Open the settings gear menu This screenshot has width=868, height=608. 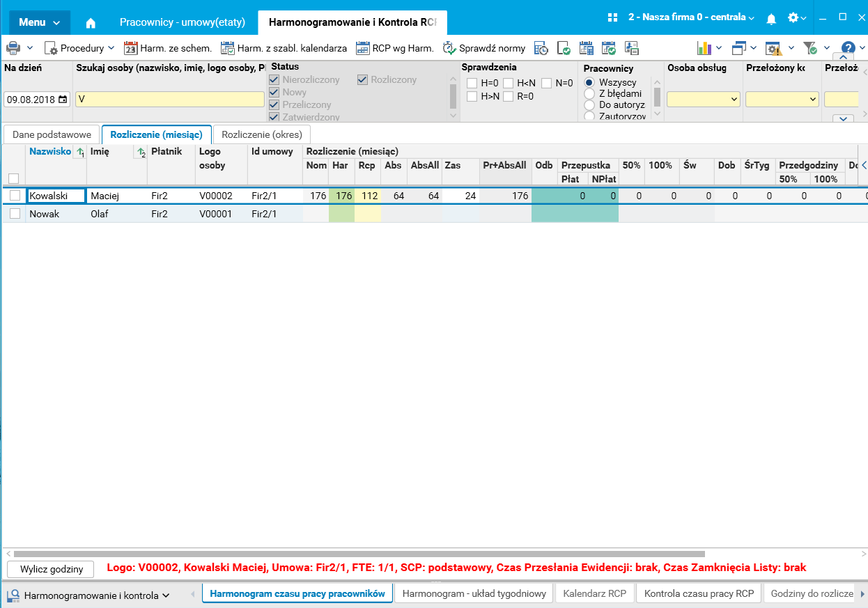[x=796, y=17]
